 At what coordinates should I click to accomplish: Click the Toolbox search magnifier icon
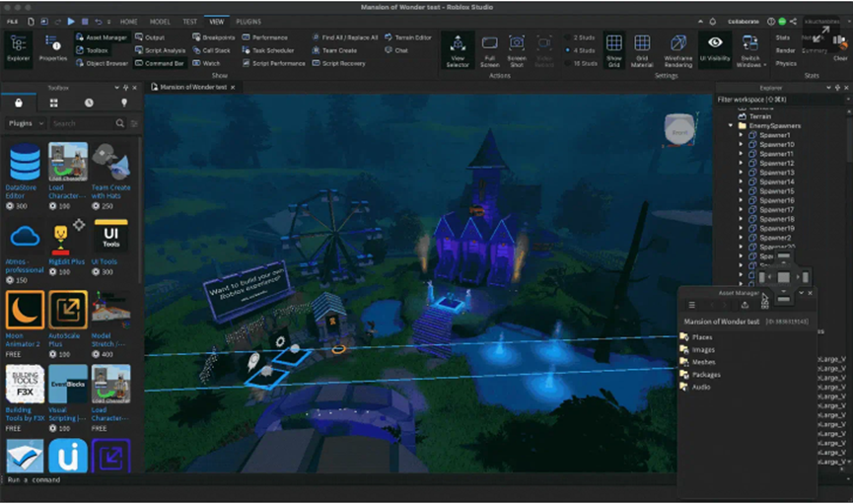(x=119, y=123)
